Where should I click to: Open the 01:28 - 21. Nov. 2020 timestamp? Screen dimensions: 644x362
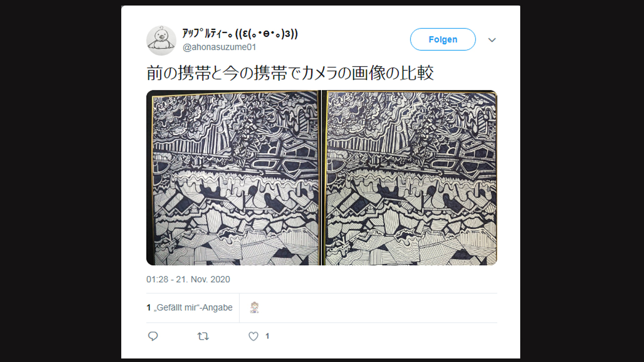[x=188, y=280]
